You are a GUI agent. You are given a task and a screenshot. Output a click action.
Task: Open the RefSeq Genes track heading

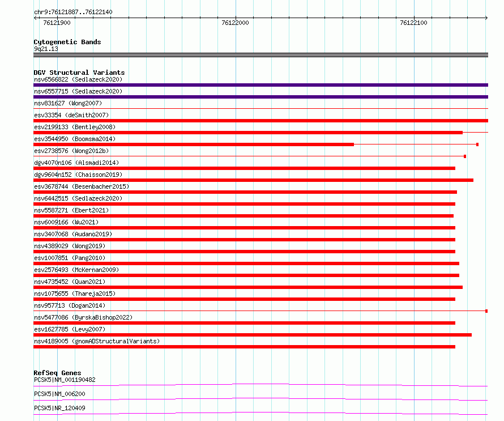click(57, 373)
